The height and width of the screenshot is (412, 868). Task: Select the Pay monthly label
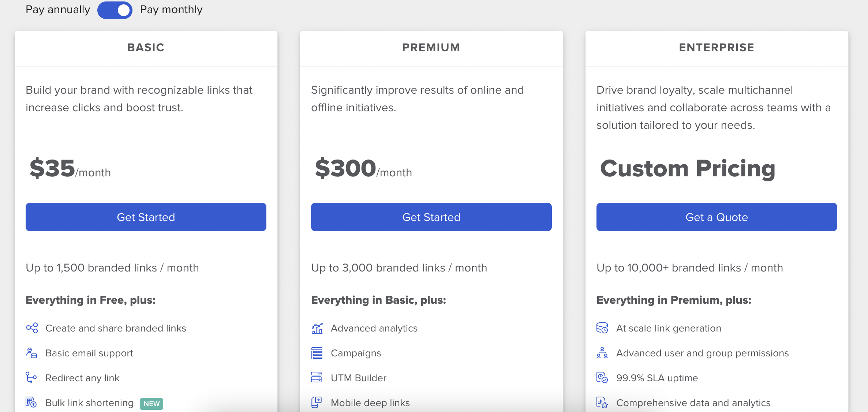point(171,10)
